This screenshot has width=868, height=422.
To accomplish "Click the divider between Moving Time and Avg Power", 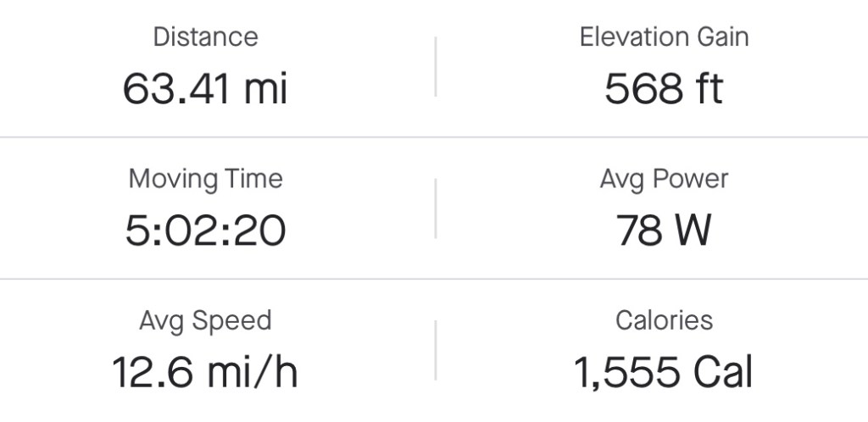I will point(436,208).
